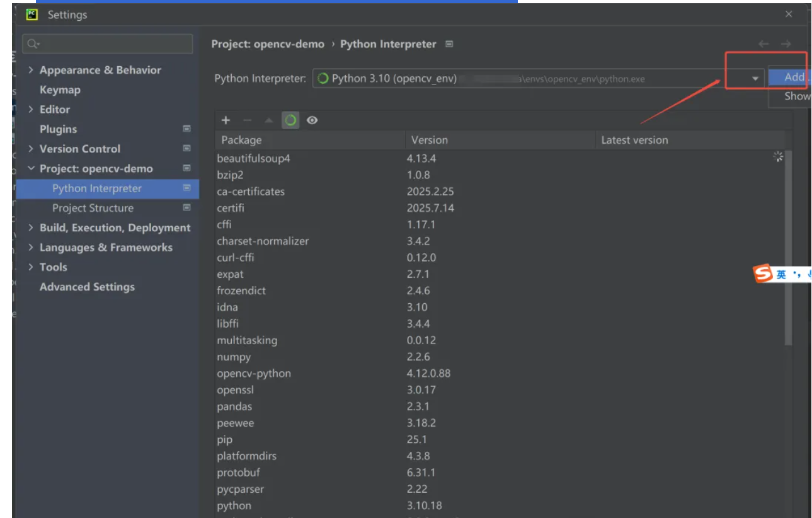Select the certifi package row
The image size is (812, 518).
(500, 208)
